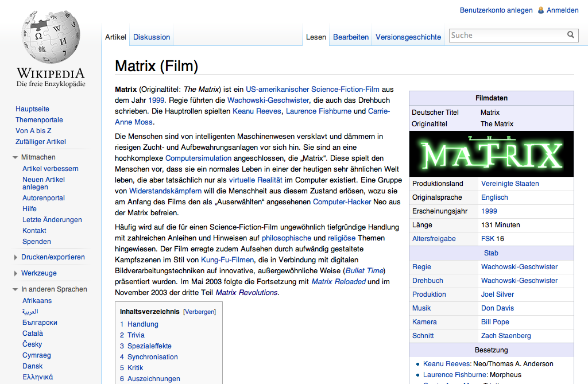Screen dimensions: 588x384
Task: Click the search magnifier icon
Action: click(570, 35)
